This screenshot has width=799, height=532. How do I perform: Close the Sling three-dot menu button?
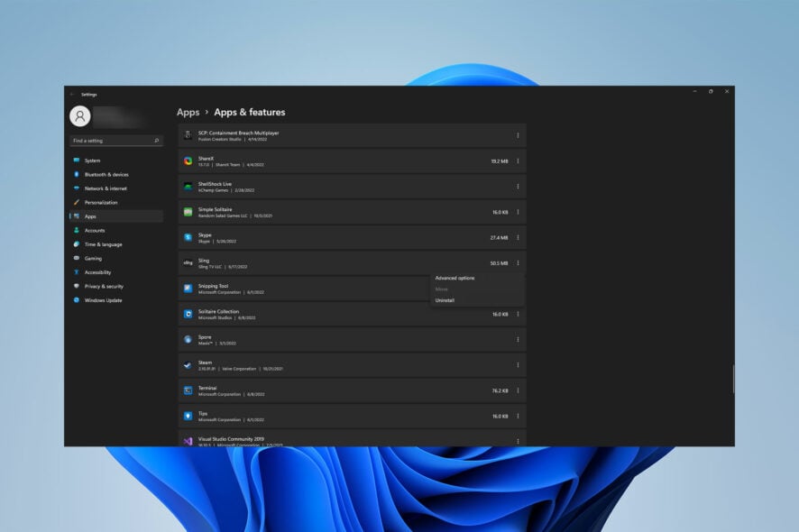(x=518, y=263)
